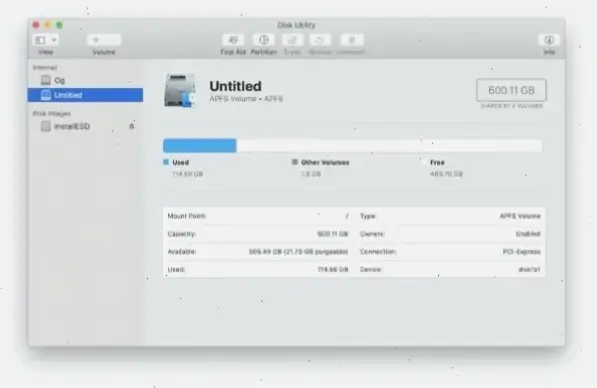Click the Used legend color swatch
This screenshot has height=388, width=597.
point(166,162)
